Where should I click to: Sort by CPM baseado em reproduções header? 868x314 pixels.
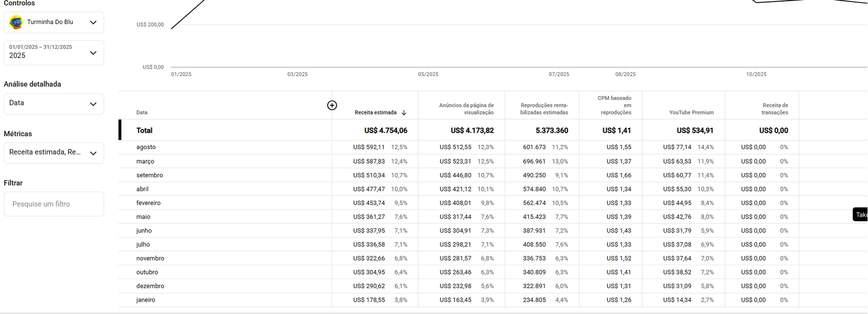[x=614, y=105]
